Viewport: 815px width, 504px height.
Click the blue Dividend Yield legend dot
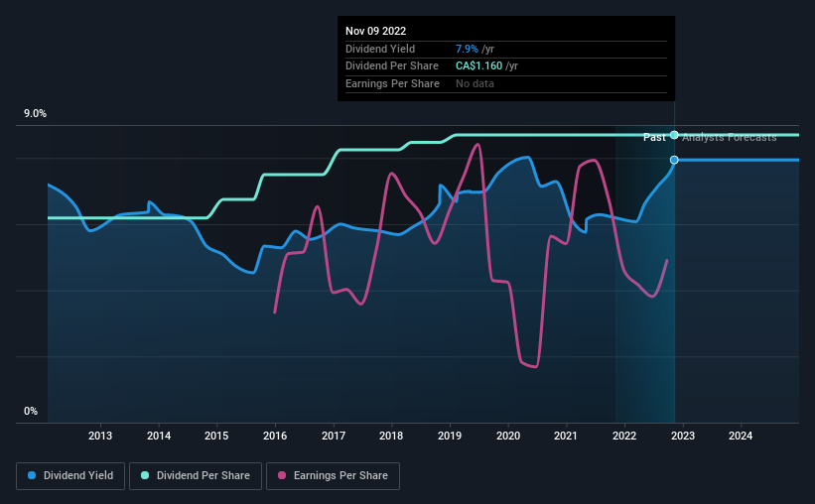[32, 475]
